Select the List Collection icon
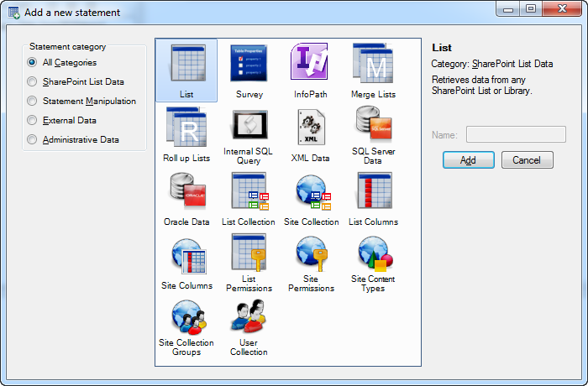Image resolution: width=588 pixels, height=386 pixels. [249, 193]
